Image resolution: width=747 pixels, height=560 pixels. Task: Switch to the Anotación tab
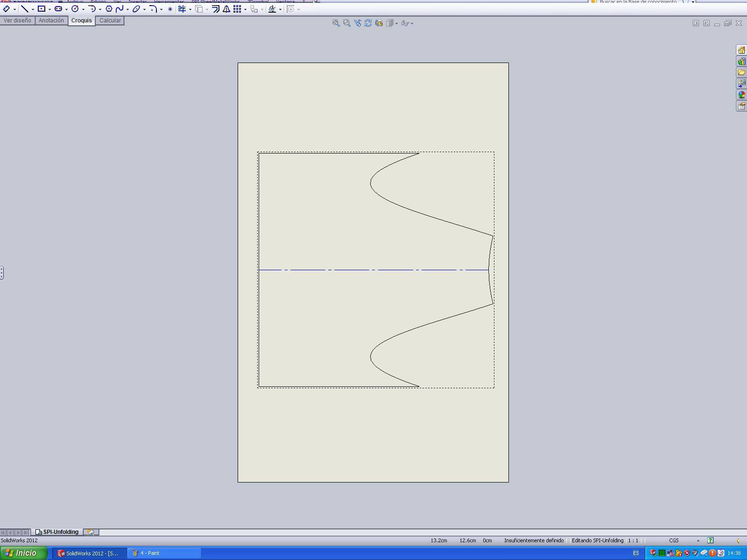[x=51, y=21]
